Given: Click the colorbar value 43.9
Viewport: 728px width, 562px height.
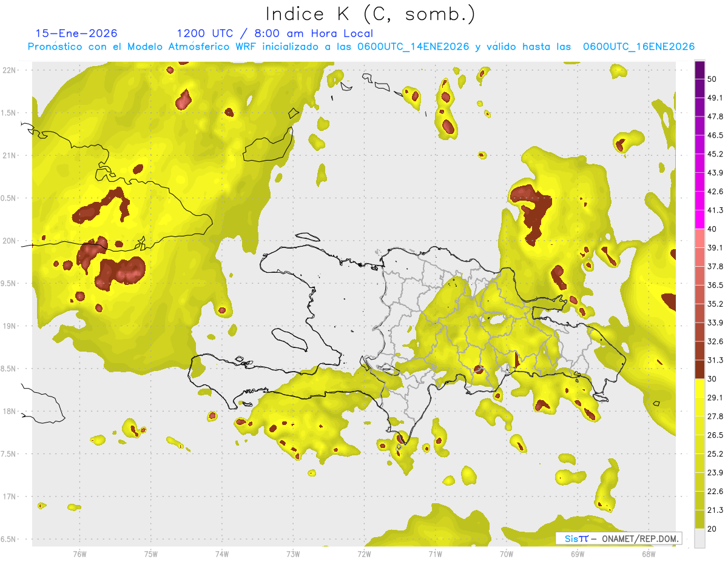Looking at the screenshot, I should 715,173.
